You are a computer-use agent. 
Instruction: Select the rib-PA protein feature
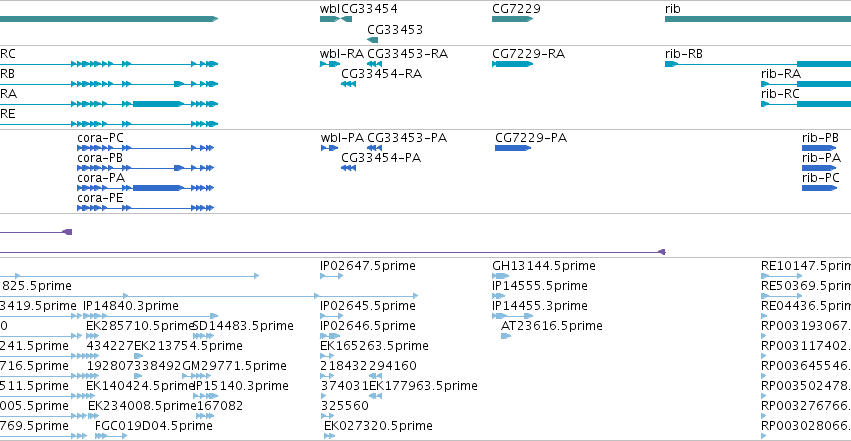(819, 168)
